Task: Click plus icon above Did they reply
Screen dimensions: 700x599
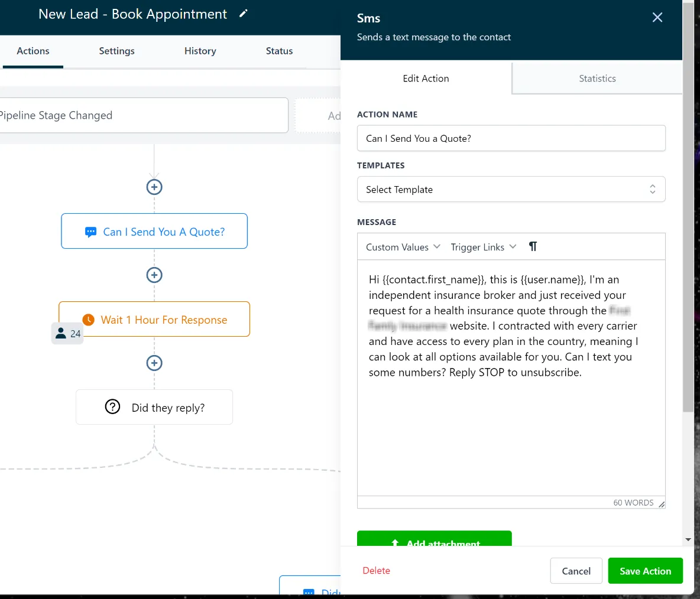Action: pos(154,363)
